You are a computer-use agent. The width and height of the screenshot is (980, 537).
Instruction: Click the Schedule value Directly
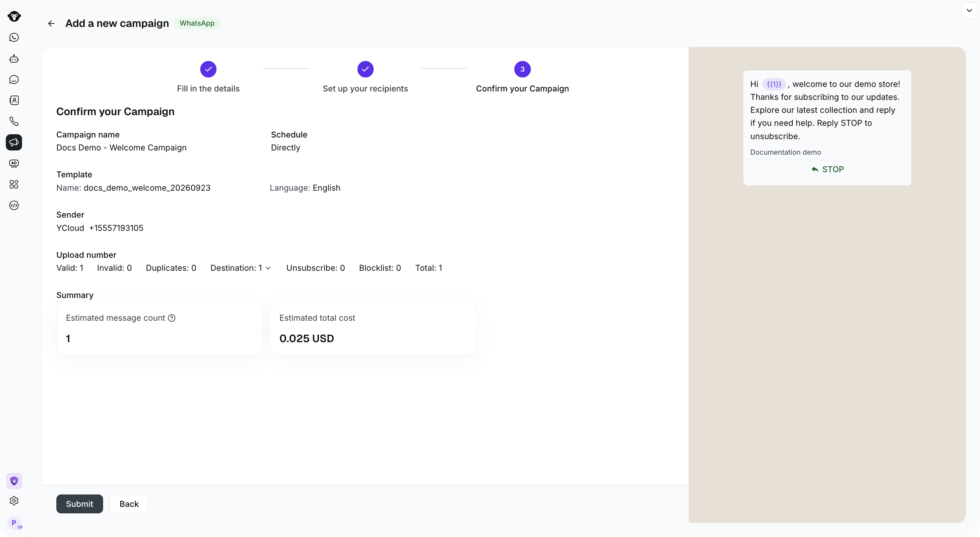click(x=285, y=148)
